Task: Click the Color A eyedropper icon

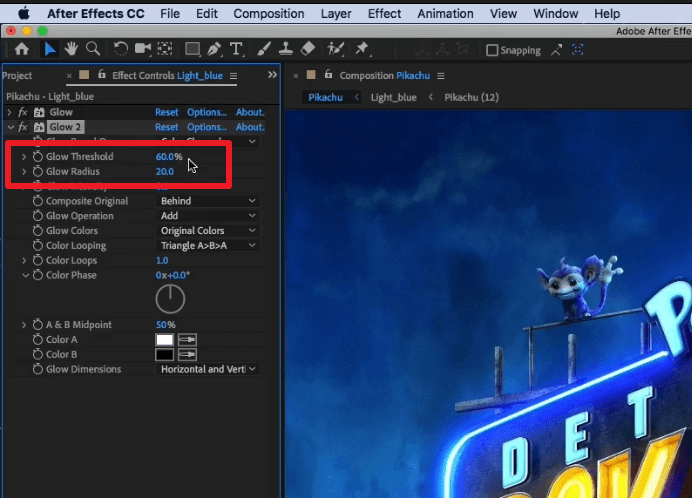Action: pos(187,340)
